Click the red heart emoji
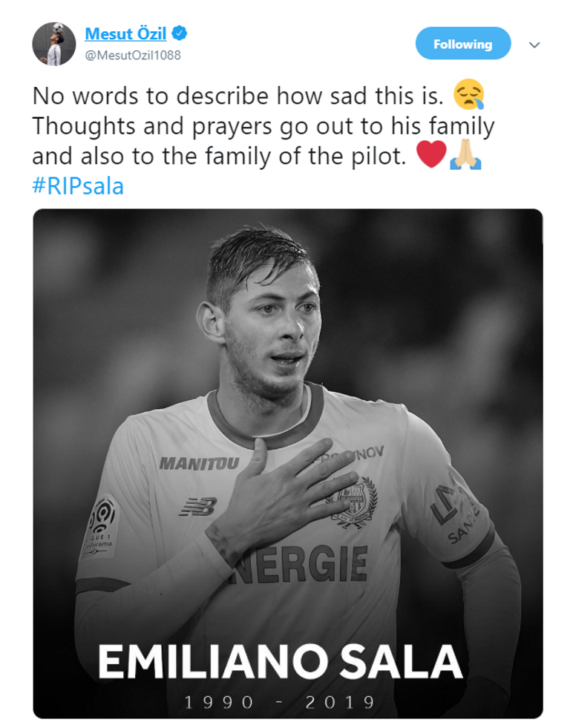This screenshot has height=728, width=570. pos(431,154)
